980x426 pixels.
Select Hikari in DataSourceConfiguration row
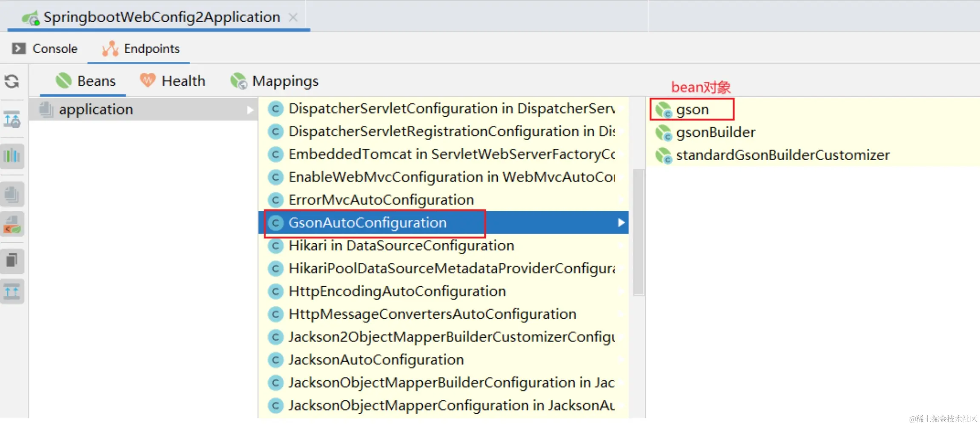click(443, 245)
